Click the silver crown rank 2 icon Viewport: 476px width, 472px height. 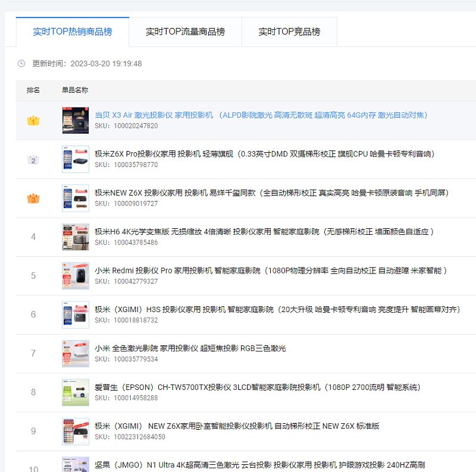coord(33,159)
